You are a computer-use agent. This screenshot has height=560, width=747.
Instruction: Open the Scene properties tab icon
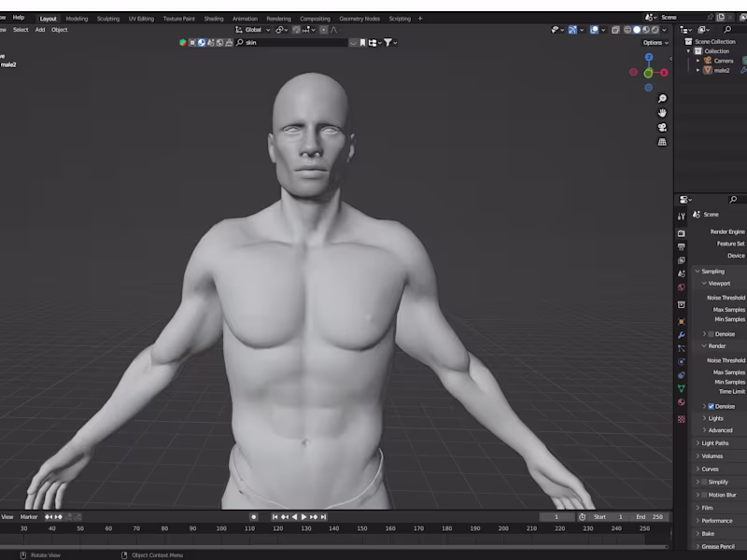click(x=682, y=273)
